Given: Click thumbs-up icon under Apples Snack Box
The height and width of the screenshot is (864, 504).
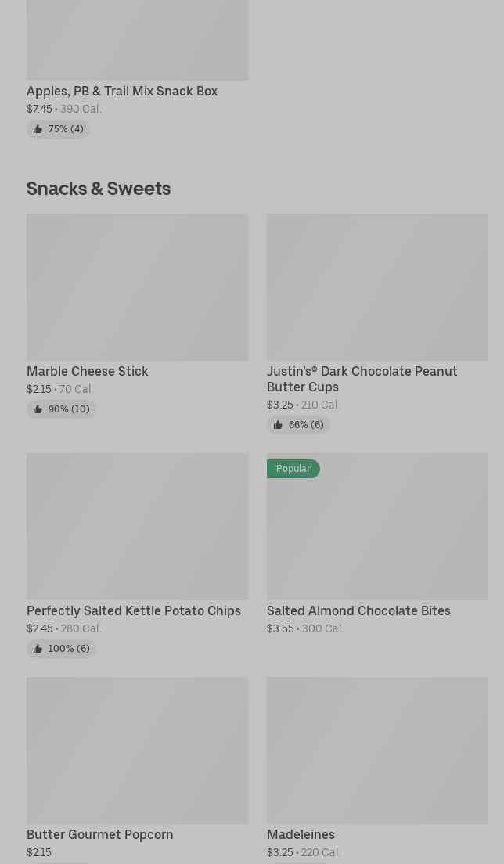Looking at the screenshot, I should click(38, 129).
